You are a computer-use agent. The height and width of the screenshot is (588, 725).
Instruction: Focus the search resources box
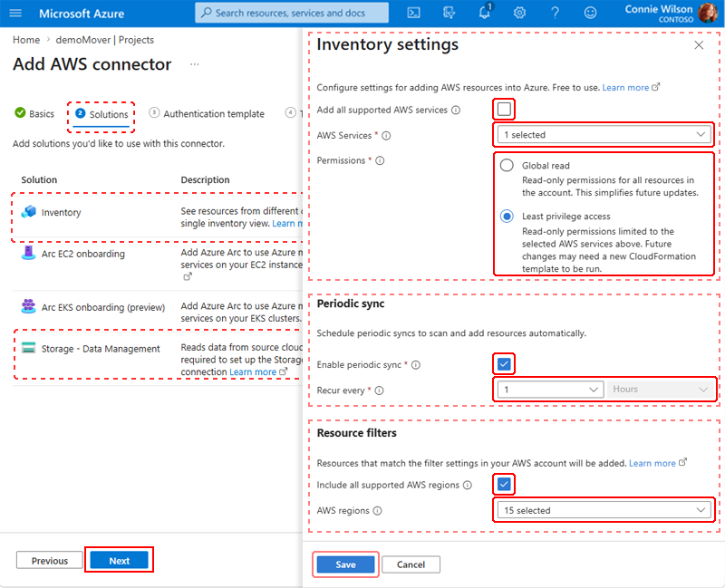pyautogui.click(x=292, y=13)
